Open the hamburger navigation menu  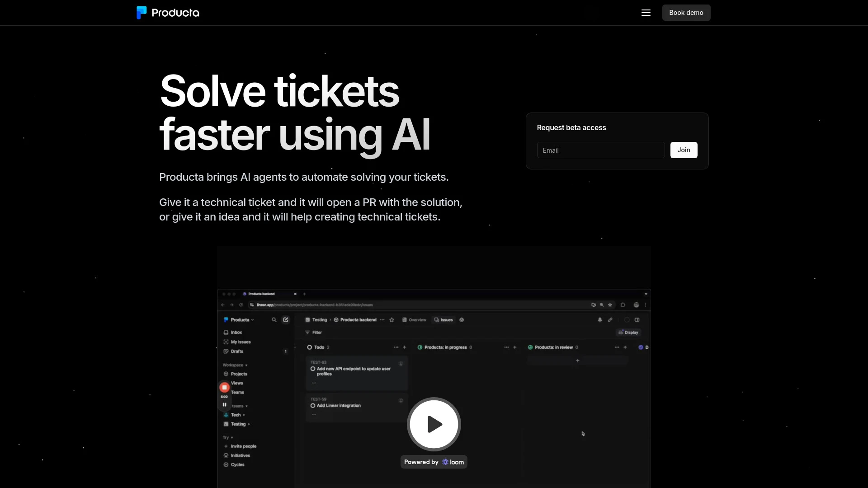646,13
